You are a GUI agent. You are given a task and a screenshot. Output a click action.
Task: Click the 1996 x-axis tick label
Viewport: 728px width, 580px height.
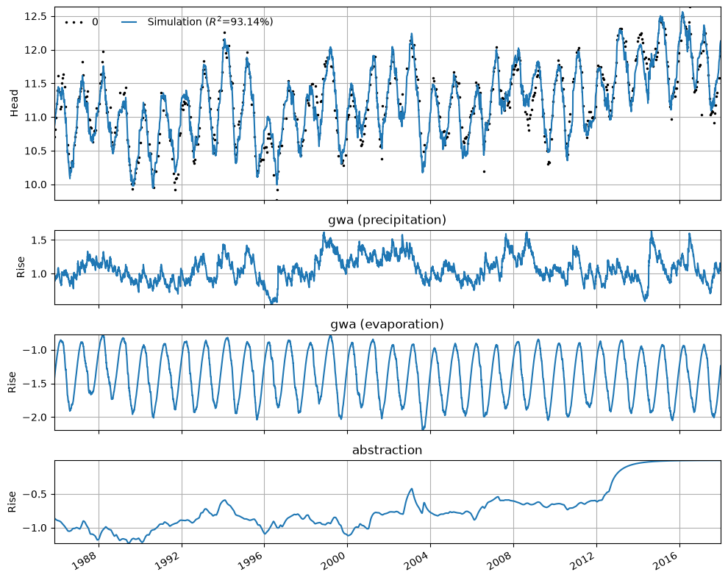tap(252, 559)
